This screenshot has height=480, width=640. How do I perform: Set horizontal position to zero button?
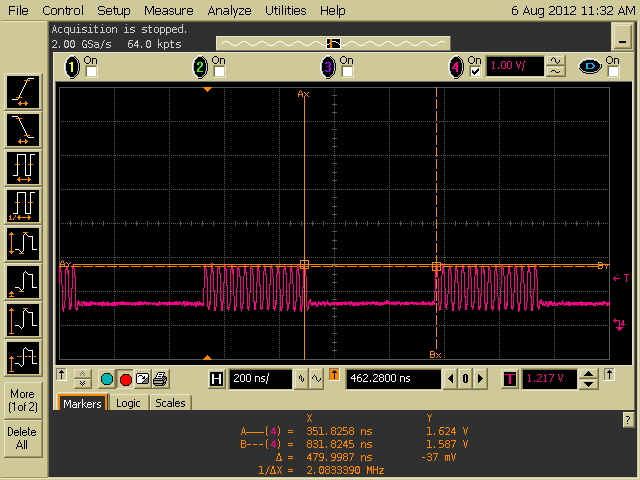[x=465, y=379]
